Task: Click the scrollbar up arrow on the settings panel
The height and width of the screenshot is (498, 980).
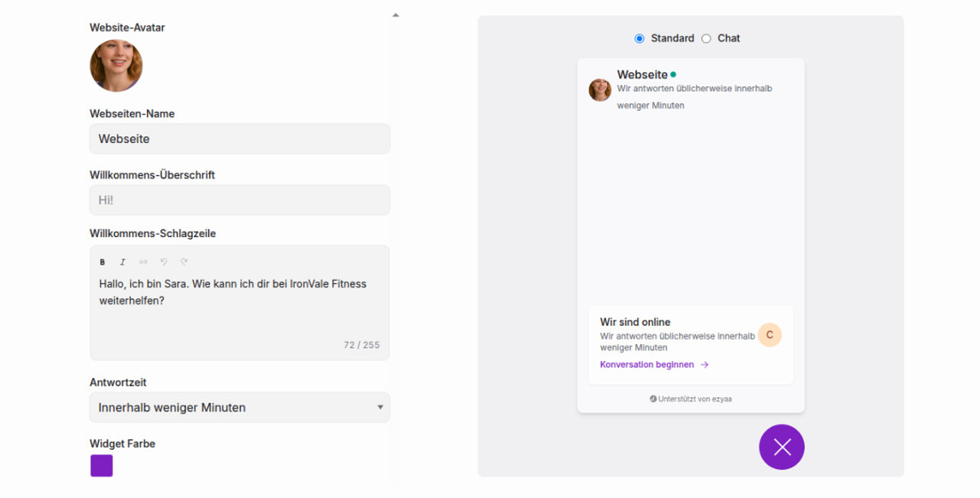Action: 395,14
